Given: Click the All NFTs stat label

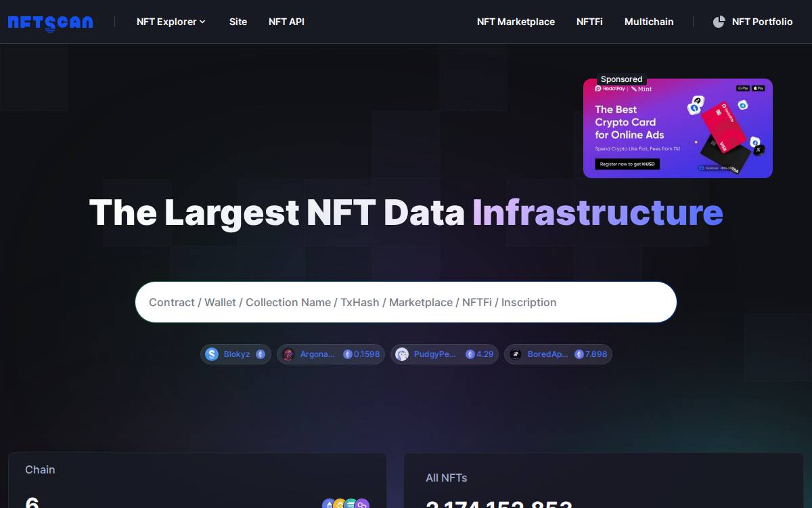Looking at the screenshot, I should coord(447,478).
